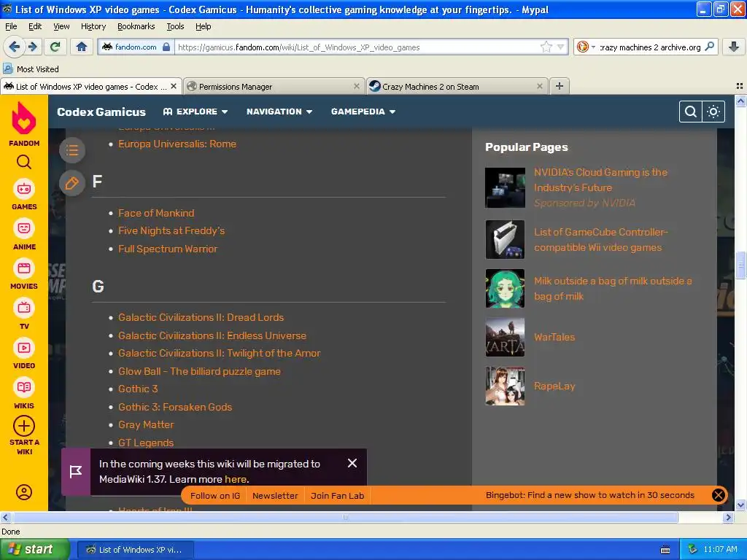Close the Permissions Manager tab

356,86
